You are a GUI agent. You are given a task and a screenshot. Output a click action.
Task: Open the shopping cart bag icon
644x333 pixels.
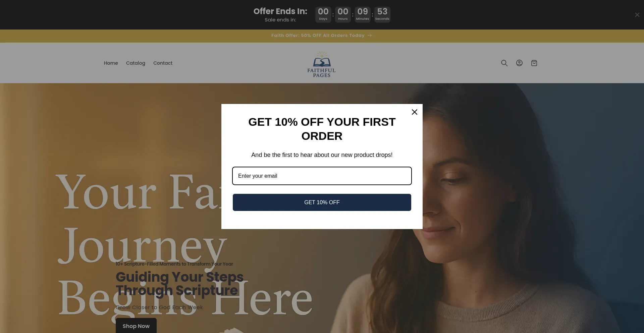tap(534, 63)
